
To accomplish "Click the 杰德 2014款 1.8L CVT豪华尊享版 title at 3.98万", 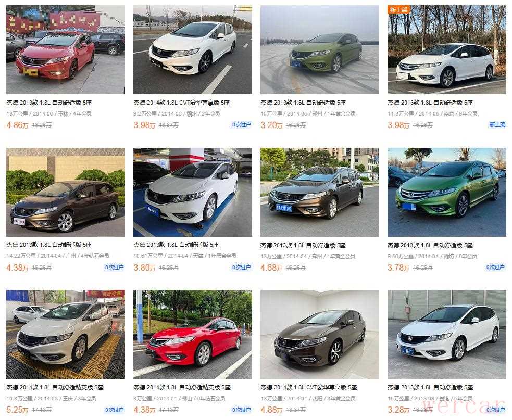I will click(182, 103).
